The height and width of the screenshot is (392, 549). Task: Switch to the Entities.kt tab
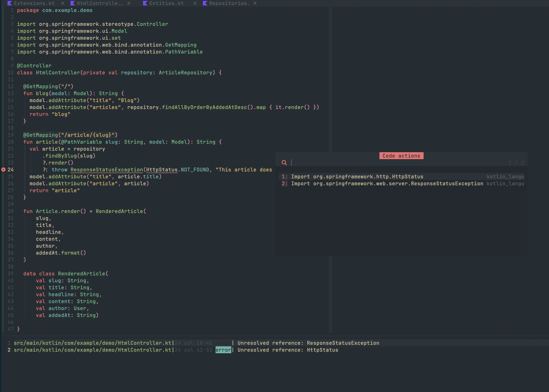(x=166, y=3)
